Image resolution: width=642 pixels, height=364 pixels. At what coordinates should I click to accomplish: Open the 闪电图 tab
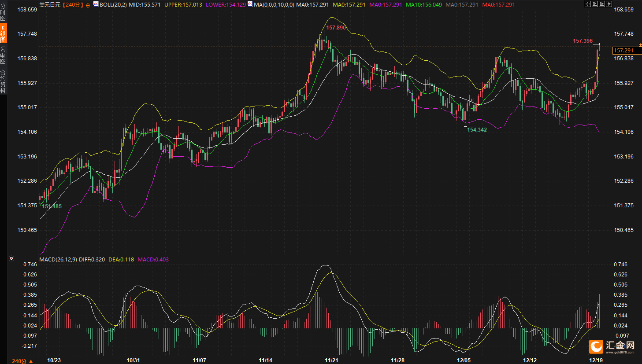[3, 55]
